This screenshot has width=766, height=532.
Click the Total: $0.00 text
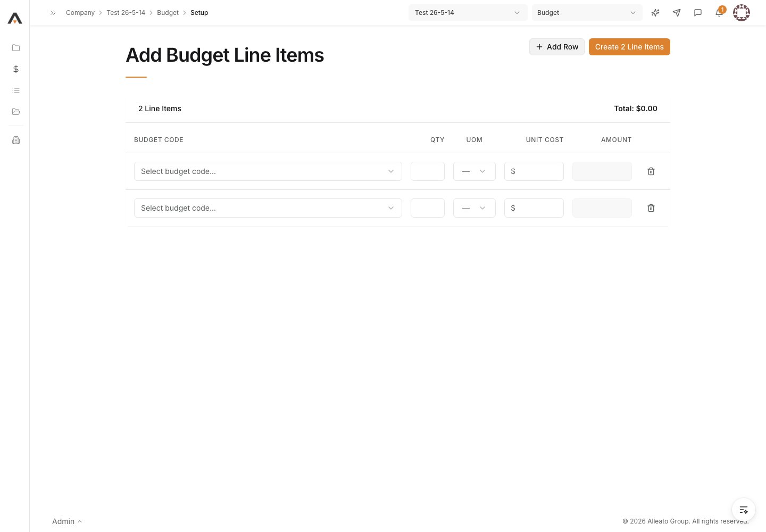636,109
